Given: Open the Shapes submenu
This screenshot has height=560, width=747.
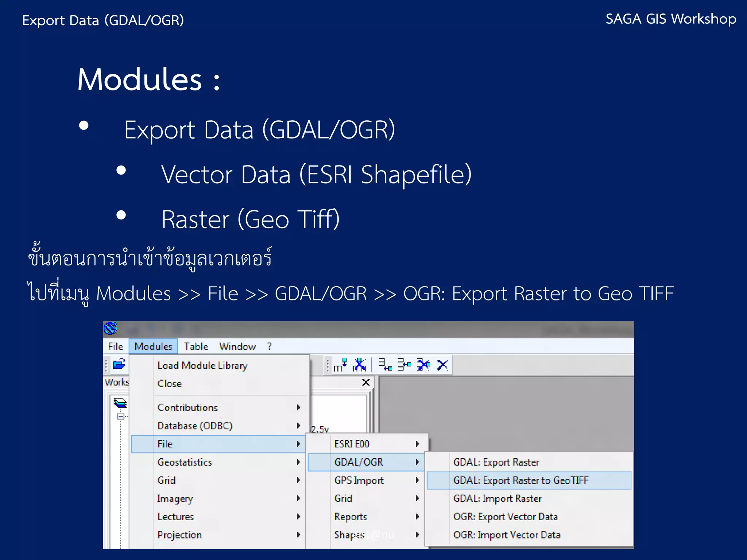Looking at the screenshot, I should point(367,535).
